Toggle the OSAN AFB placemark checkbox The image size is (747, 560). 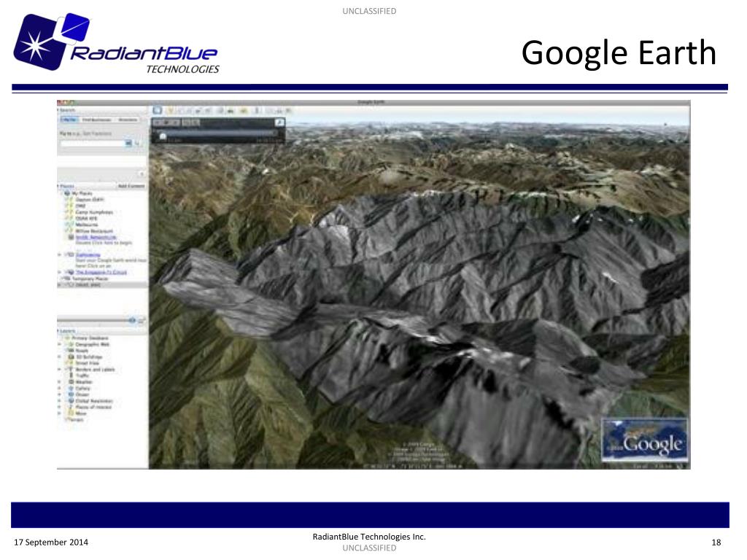[67, 218]
